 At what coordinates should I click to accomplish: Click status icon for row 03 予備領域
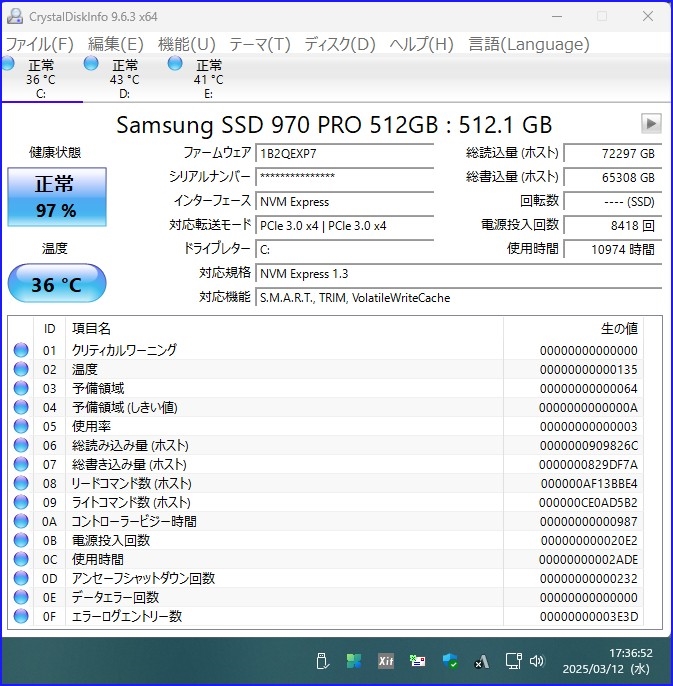[21, 388]
